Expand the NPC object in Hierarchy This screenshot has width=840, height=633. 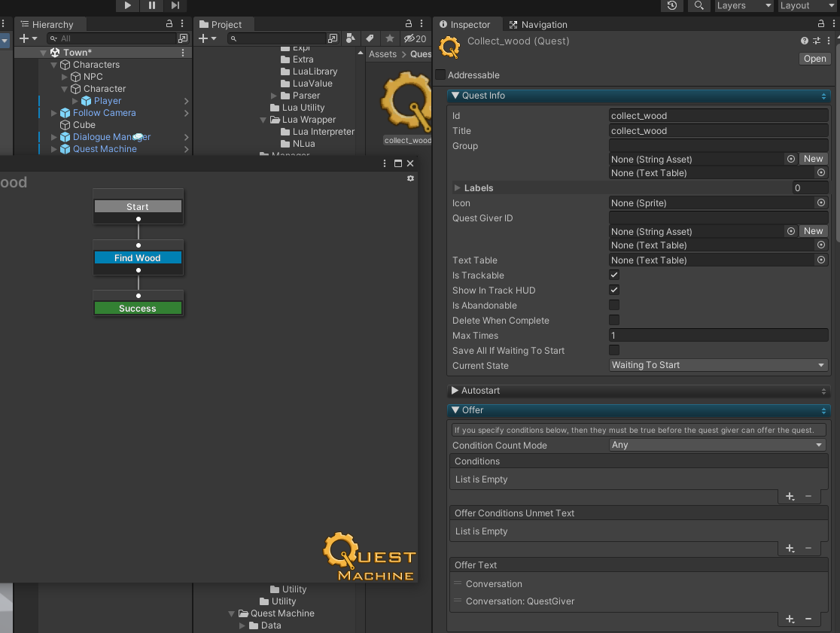pos(64,77)
